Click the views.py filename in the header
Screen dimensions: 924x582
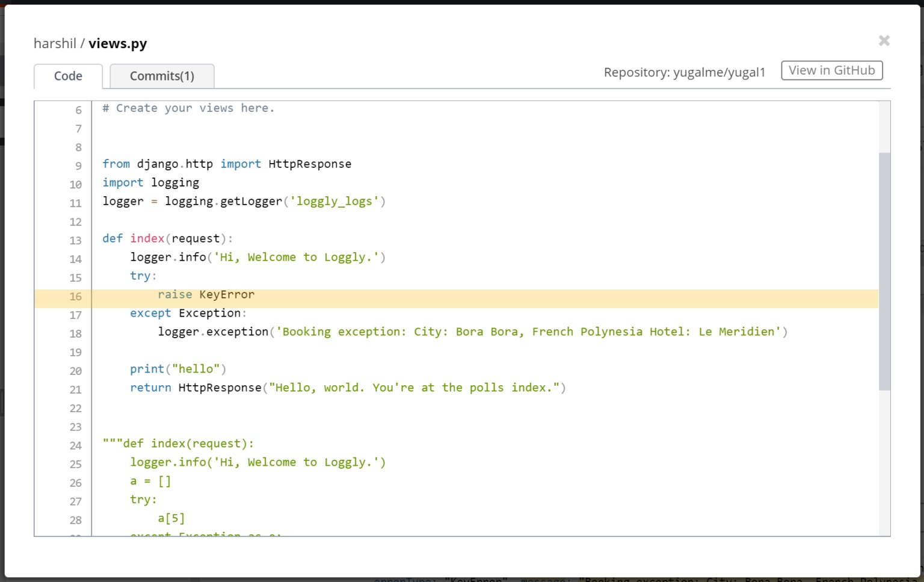click(x=117, y=43)
